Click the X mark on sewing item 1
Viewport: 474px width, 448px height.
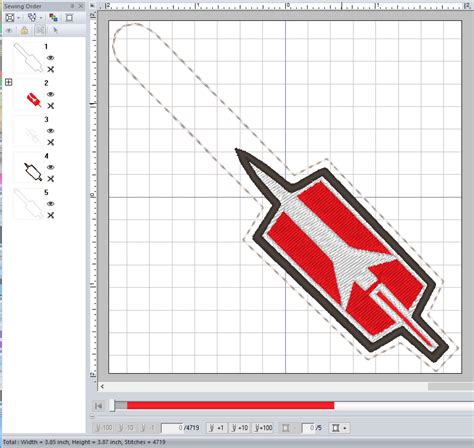tap(50, 69)
